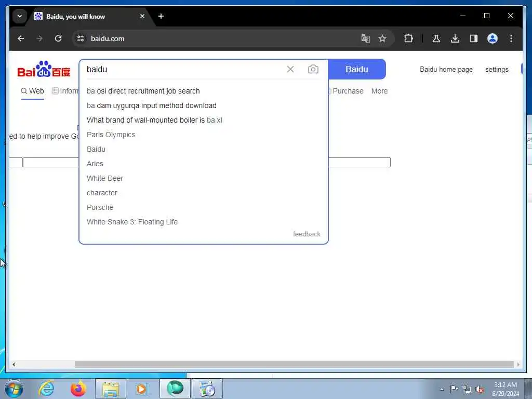The width and height of the screenshot is (532, 399).
Task: Select 'White Deer' suggestion
Action: click(105, 179)
